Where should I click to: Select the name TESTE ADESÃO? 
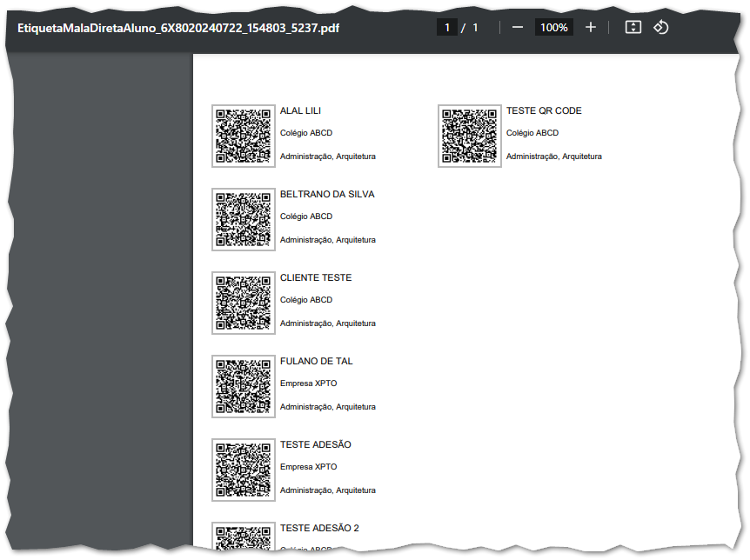point(316,444)
